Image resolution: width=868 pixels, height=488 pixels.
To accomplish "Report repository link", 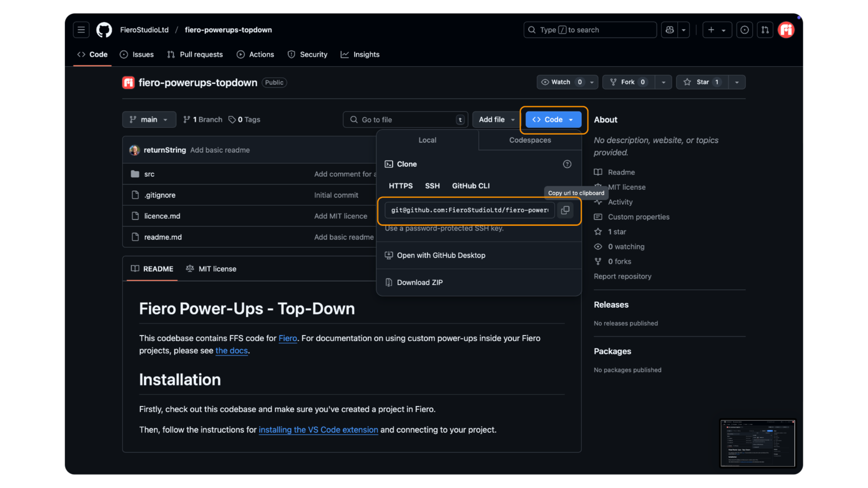I will tap(623, 277).
